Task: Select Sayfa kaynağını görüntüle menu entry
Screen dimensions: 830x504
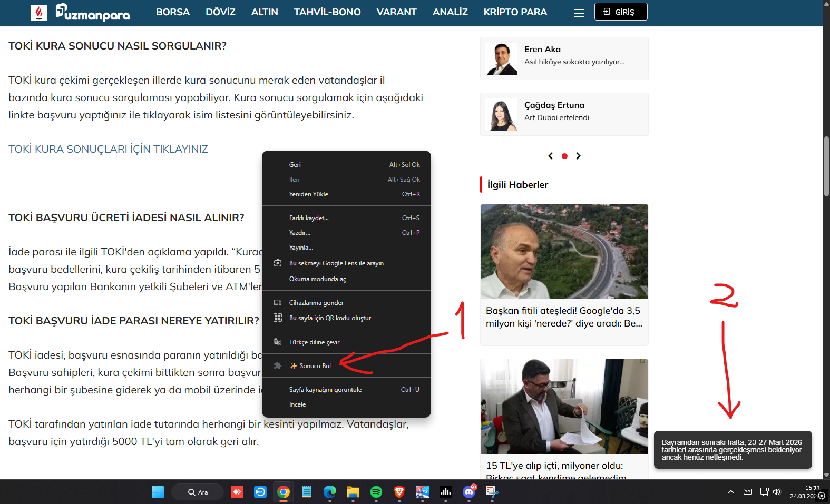Action: coord(346,390)
